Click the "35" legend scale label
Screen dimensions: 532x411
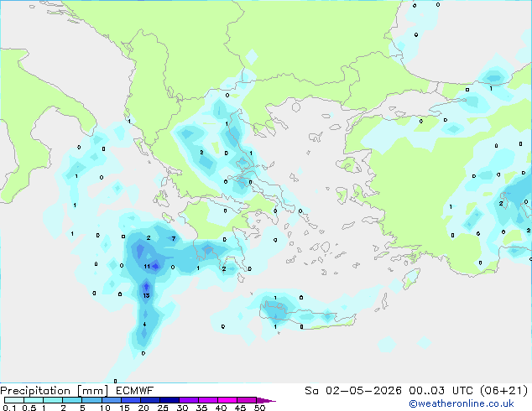[x=201, y=408]
